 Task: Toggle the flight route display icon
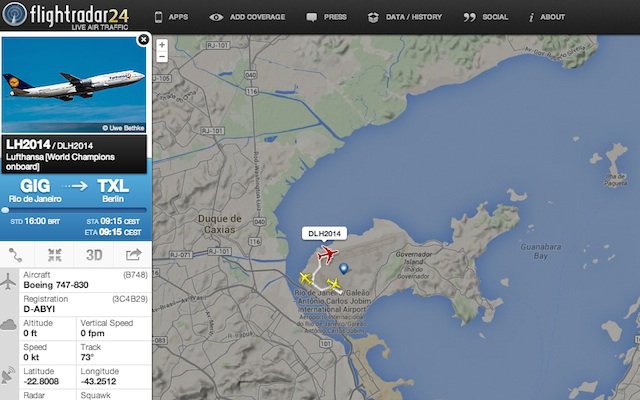pyautogui.click(x=16, y=255)
